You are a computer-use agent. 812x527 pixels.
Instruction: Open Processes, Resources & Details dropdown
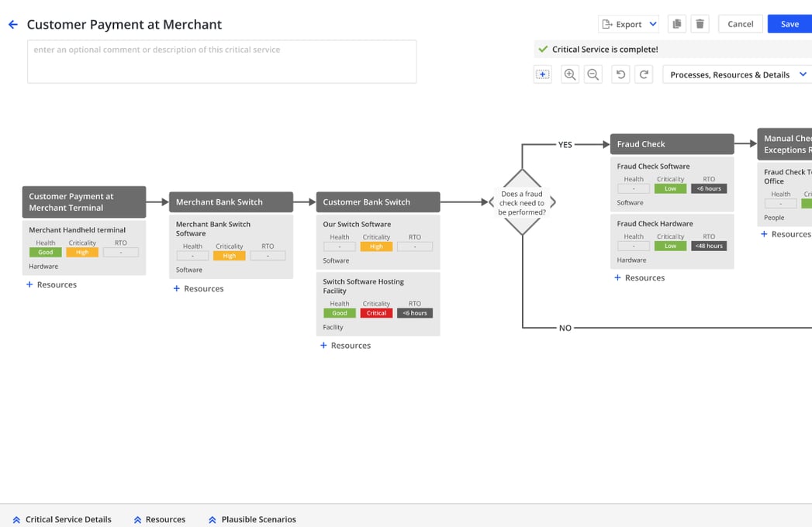[738, 74]
